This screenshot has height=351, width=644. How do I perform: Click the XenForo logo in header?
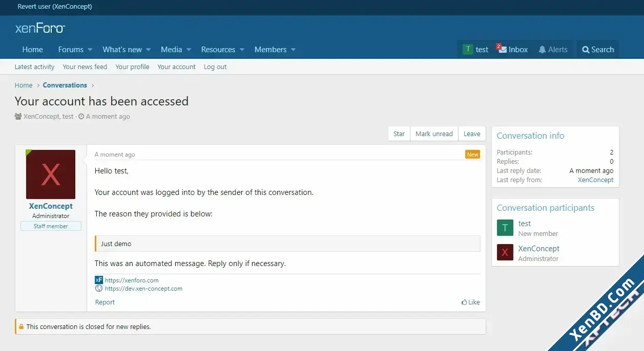[x=40, y=28]
